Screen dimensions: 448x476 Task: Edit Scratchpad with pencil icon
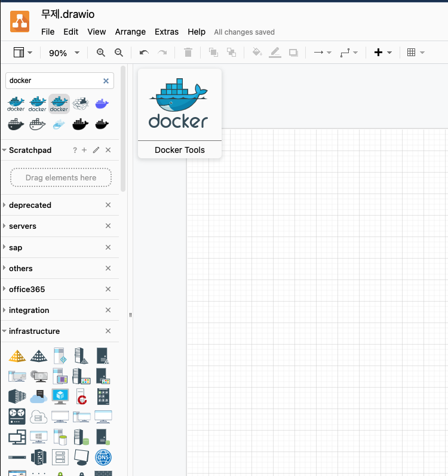pyautogui.click(x=96, y=150)
